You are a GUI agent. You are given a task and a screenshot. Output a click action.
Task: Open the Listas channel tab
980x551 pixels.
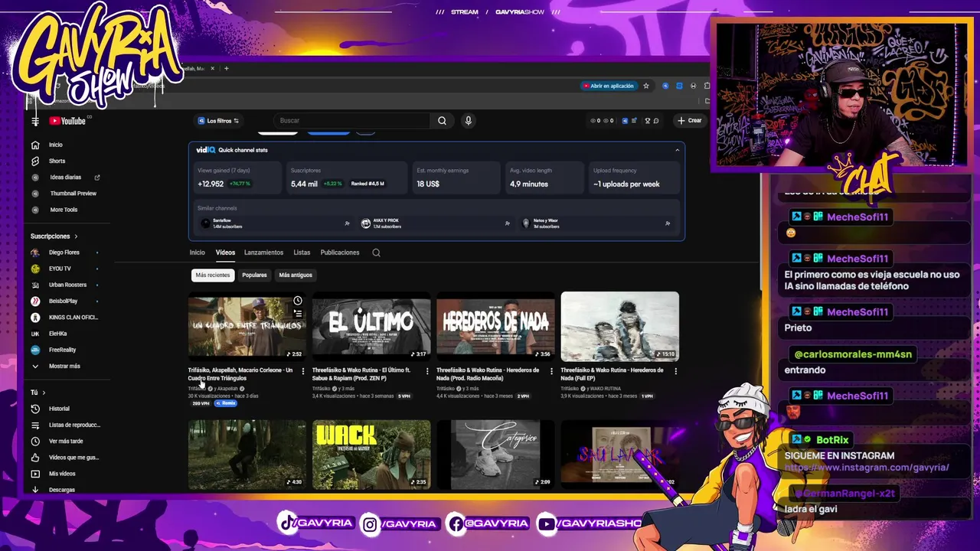point(302,253)
